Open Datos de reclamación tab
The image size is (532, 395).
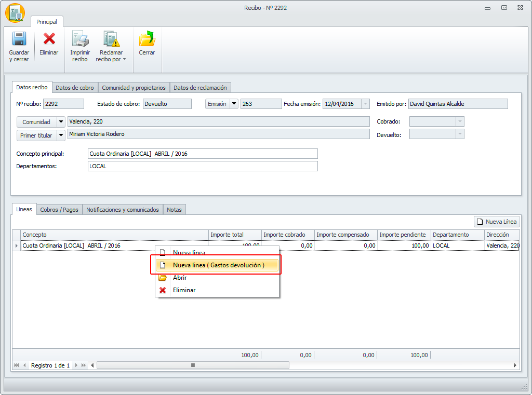tap(200, 88)
